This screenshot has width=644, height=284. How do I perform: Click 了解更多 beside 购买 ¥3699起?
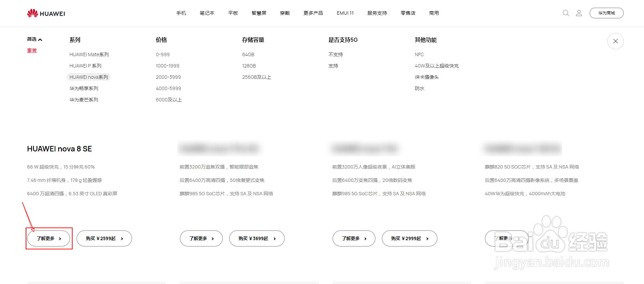pyautogui.click(x=201, y=238)
